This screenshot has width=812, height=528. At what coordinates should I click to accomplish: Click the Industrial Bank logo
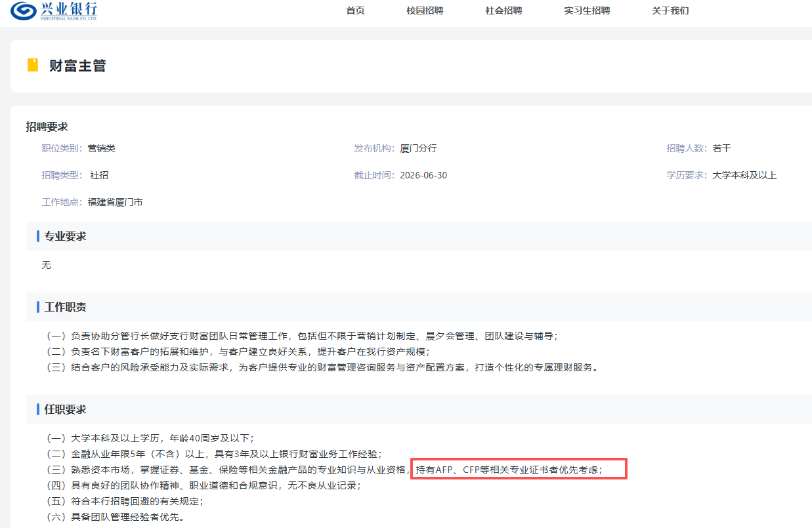(55, 10)
